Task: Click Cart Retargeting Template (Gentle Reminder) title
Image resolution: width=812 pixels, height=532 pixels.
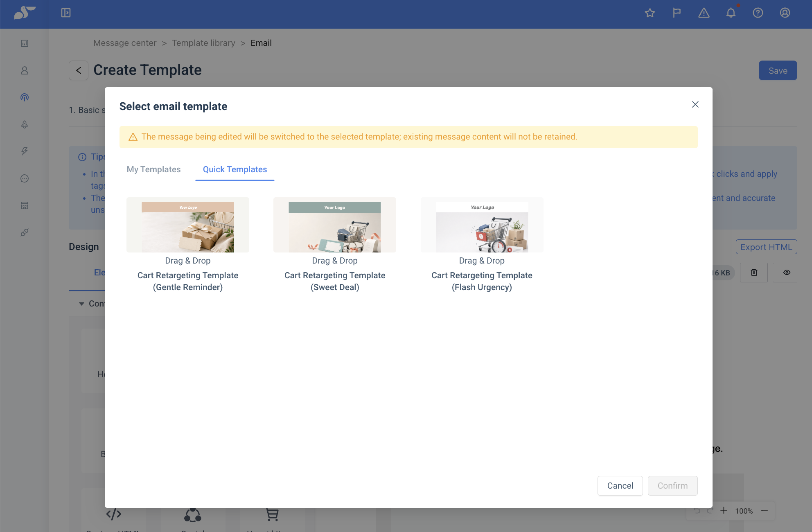Action: click(x=188, y=282)
